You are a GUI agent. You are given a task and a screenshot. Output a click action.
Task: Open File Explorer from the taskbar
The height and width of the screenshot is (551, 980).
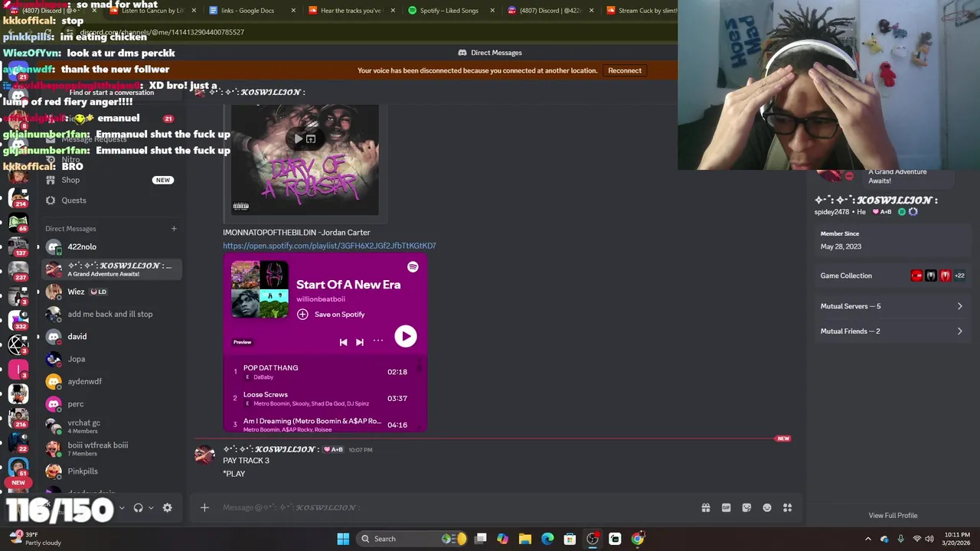[525, 539]
